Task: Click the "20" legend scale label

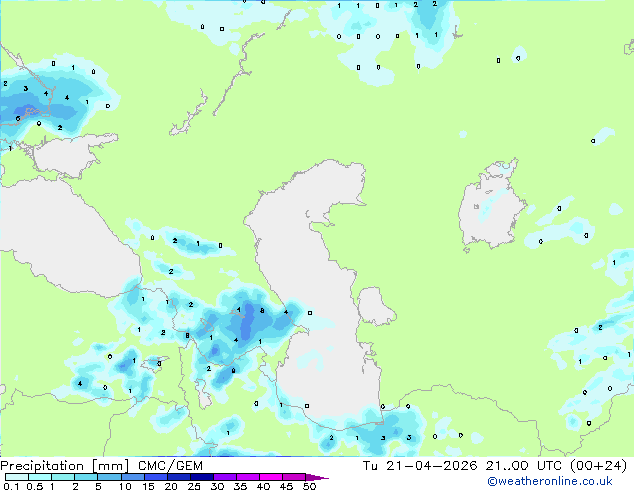Action: [171, 486]
